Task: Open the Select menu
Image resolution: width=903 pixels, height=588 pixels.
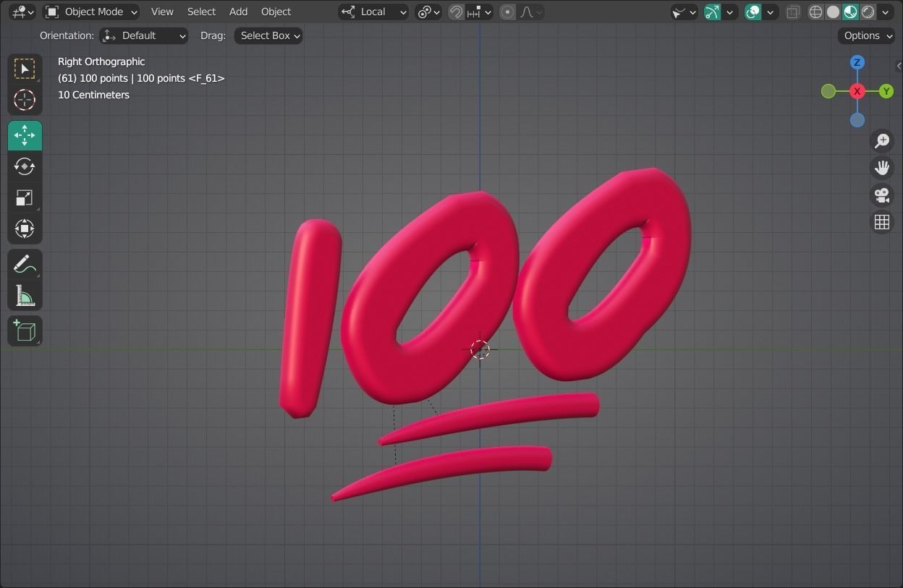Action: pyautogui.click(x=201, y=12)
